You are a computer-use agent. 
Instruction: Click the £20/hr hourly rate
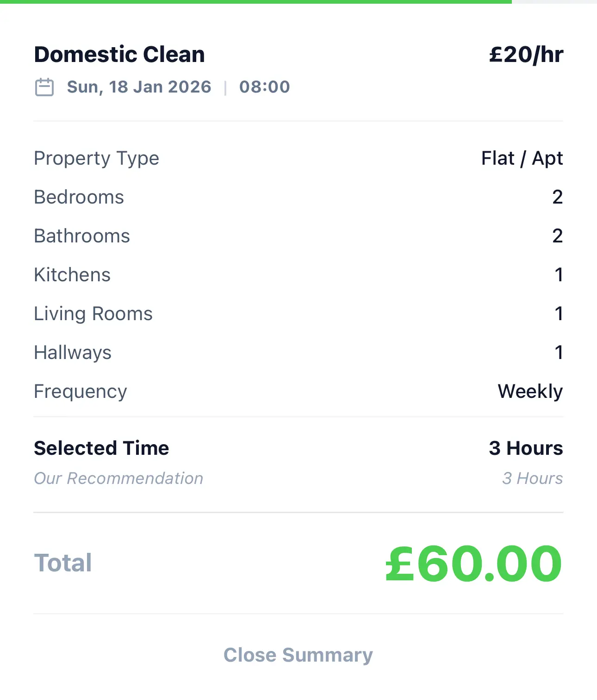point(526,55)
